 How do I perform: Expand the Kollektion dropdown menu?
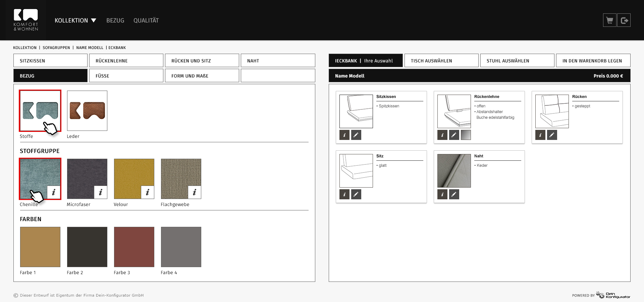75,20
